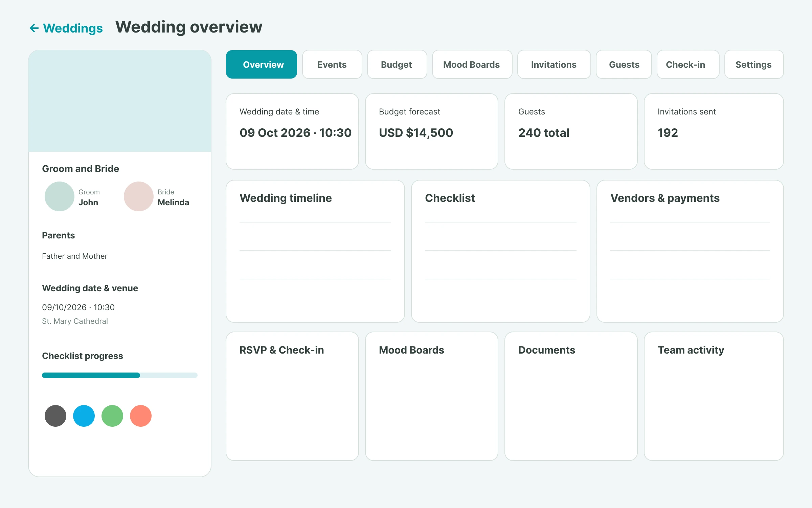Click the 'Parents' heading
Screen dimensions: 812x508
[59, 235]
